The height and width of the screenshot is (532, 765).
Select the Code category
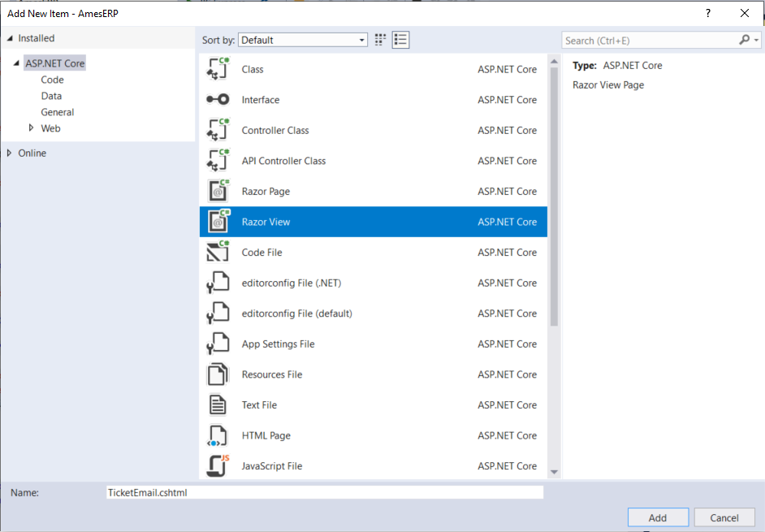click(52, 80)
